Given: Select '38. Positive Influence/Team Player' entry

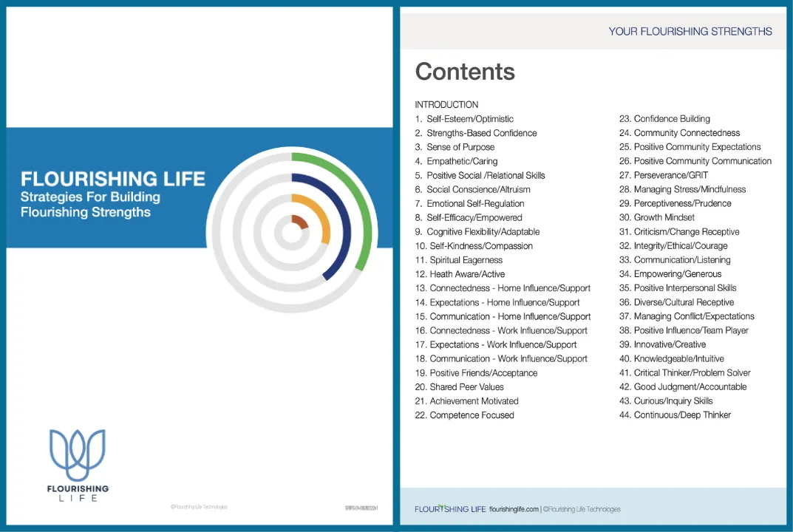Looking at the screenshot, I should [684, 330].
